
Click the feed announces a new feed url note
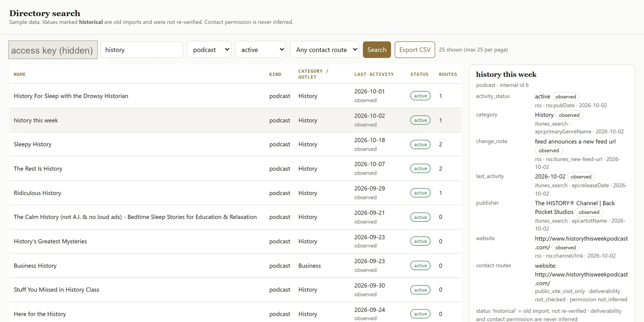coord(575,142)
